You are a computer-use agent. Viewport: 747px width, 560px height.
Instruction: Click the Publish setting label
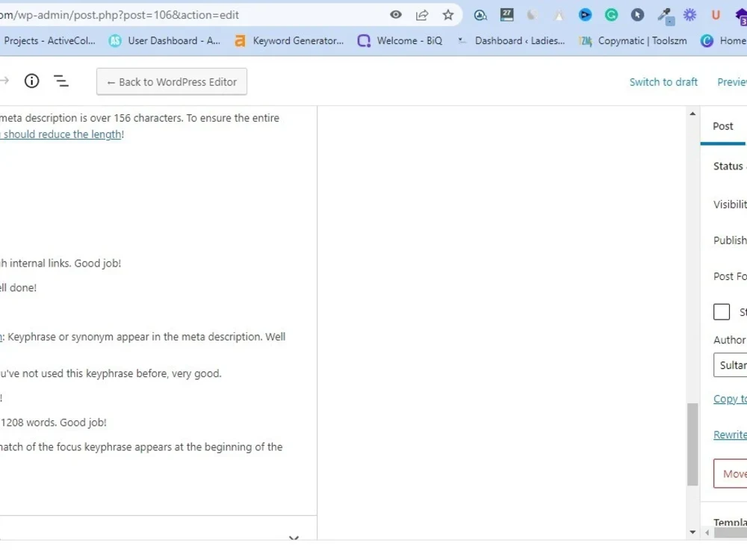coord(730,240)
